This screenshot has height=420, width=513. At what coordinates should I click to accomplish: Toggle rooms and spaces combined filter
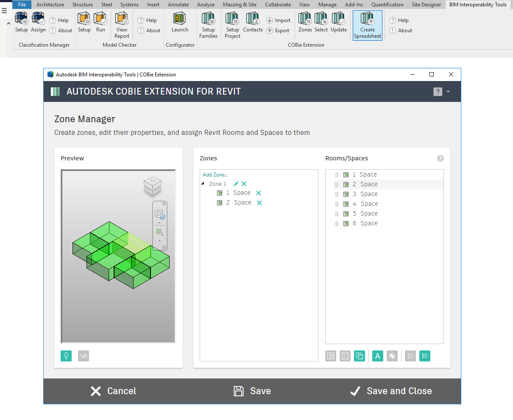[360, 356]
